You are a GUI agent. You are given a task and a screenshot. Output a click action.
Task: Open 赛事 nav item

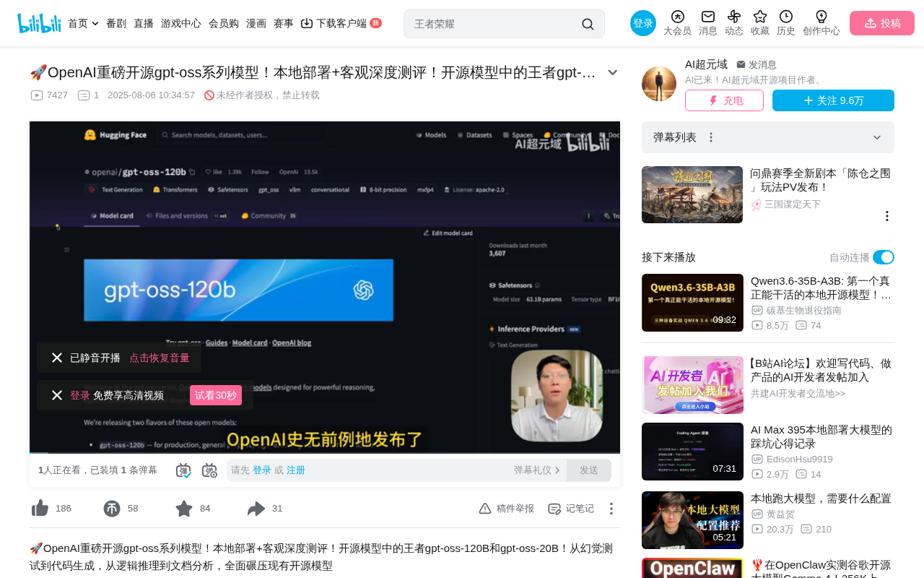(x=284, y=23)
